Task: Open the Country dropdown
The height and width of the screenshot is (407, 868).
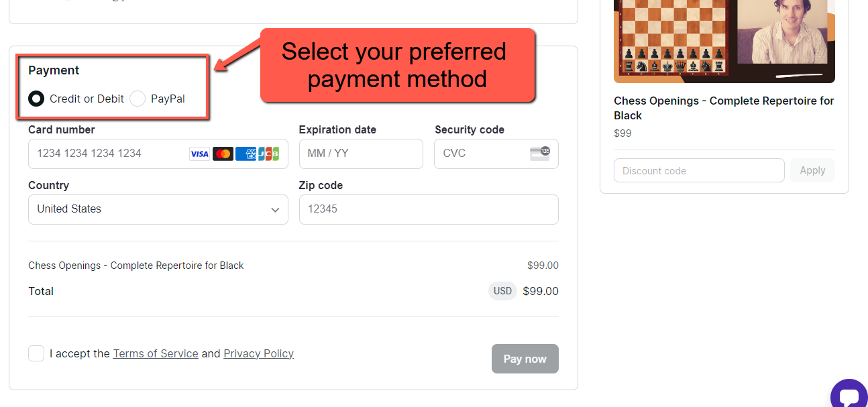Action: [x=158, y=209]
